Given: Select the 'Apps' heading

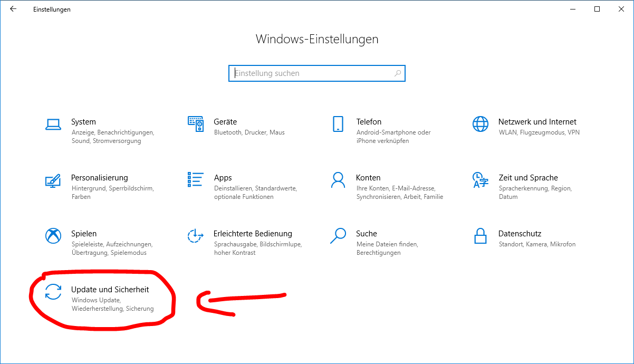Looking at the screenshot, I should click(223, 178).
